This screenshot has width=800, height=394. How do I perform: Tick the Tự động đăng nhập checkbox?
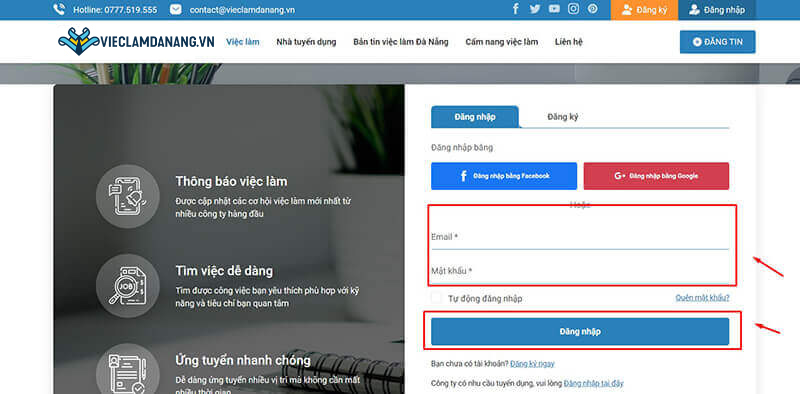click(437, 298)
